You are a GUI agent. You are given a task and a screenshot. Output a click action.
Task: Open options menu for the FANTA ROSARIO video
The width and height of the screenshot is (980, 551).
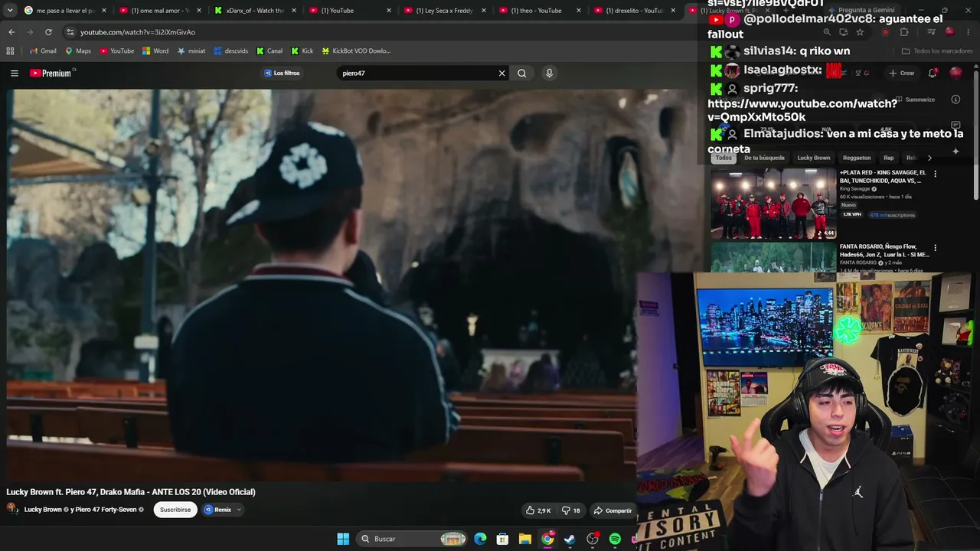pyautogui.click(x=935, y=248)
